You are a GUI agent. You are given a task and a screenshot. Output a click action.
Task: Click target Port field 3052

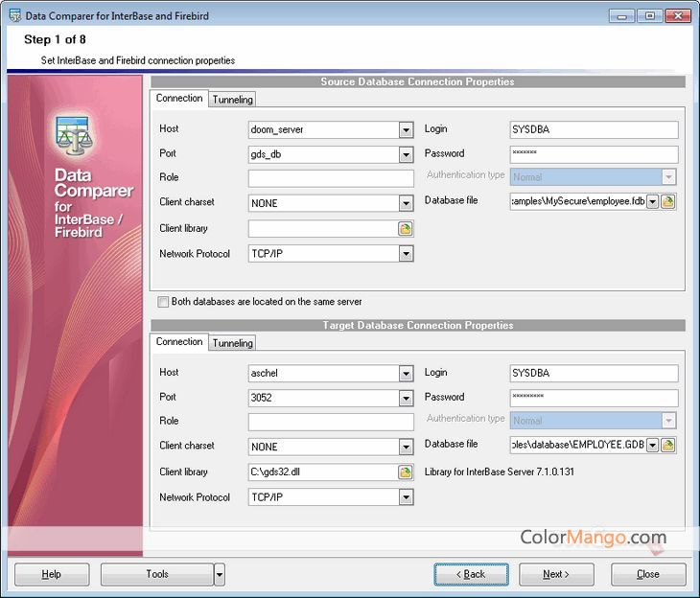tap(324, 398)
